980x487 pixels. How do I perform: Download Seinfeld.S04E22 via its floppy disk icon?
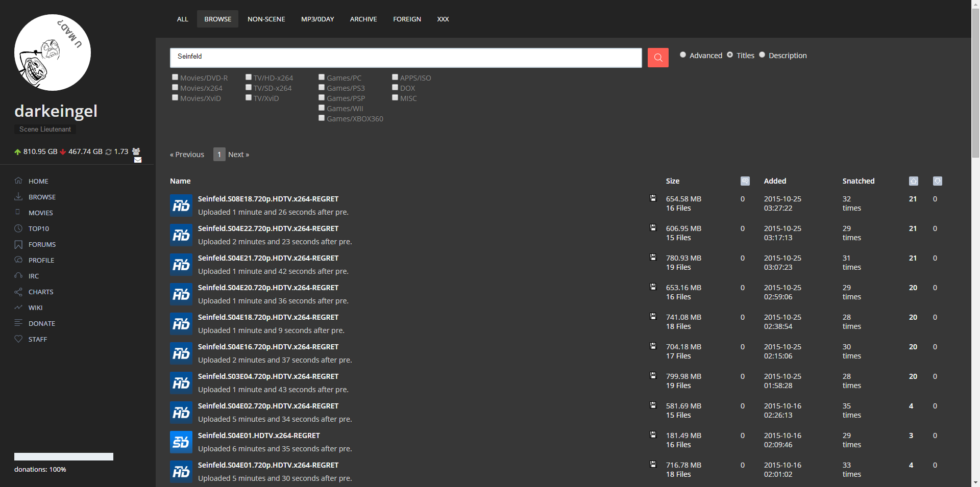click(x=653, y=227)
